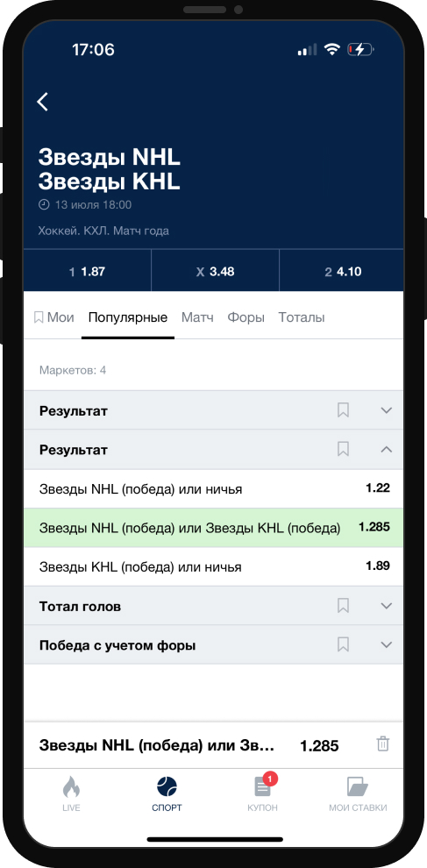Expand the first Результат market
This screenshot has width=427, height=868.
387,410
